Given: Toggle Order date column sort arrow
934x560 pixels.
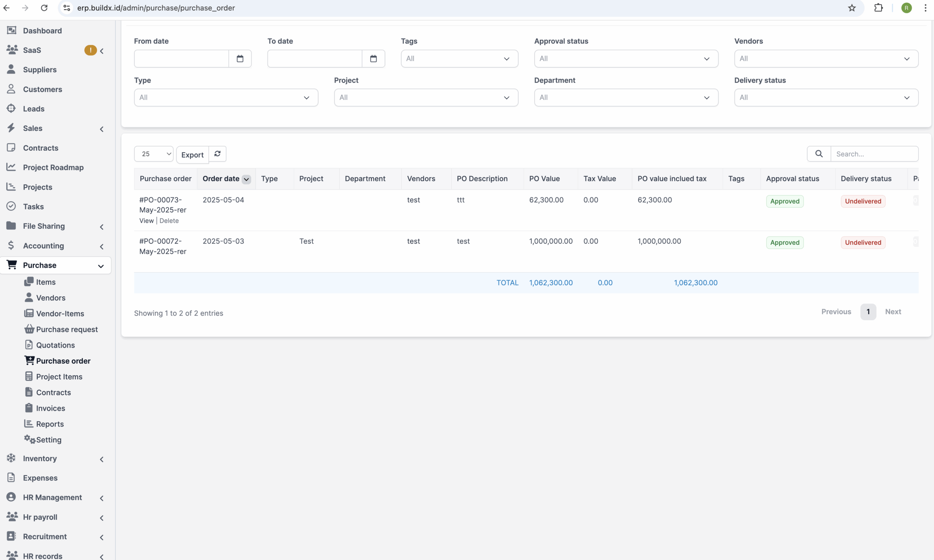Looking at the screenshot, I should click(x=246, y=179).
